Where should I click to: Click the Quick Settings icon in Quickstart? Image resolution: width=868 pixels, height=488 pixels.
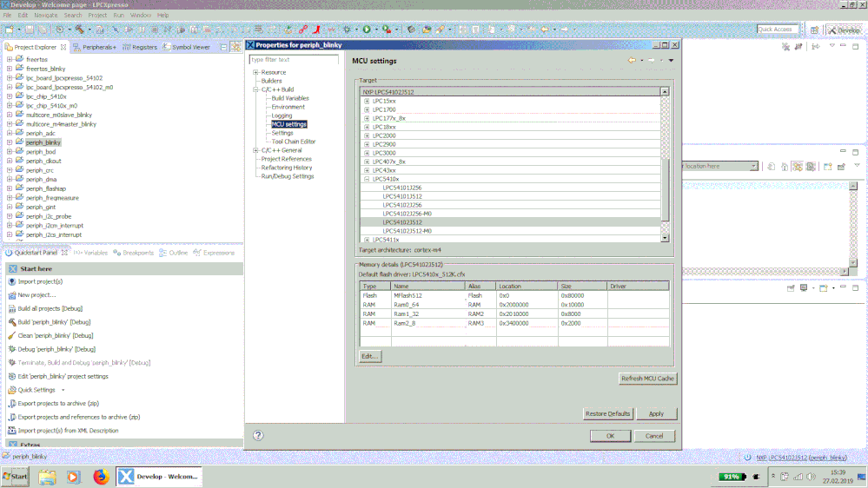[12, 390]
